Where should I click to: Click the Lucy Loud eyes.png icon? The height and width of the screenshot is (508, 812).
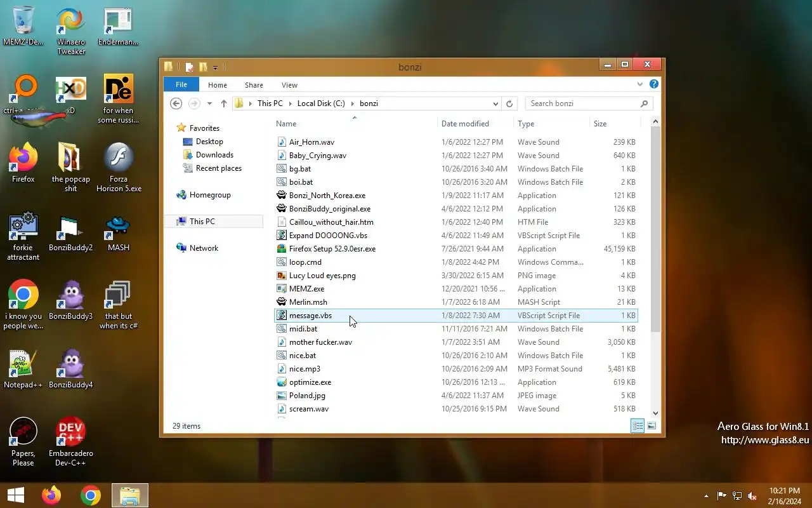pos(282,276)
